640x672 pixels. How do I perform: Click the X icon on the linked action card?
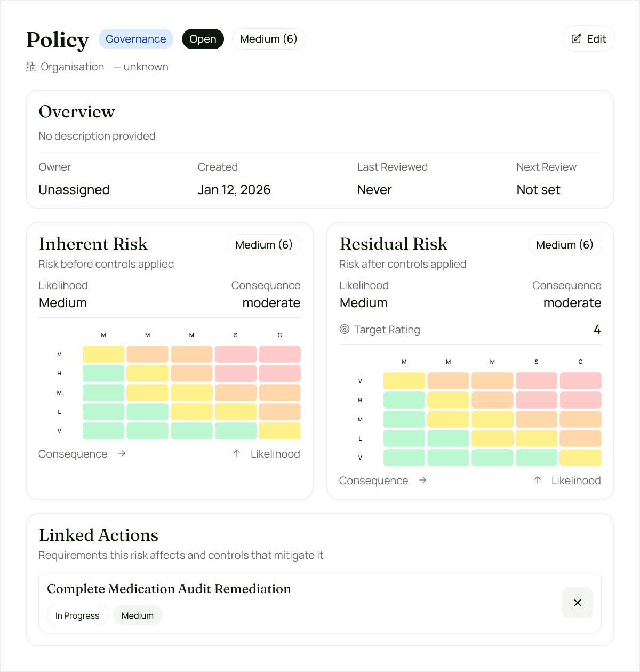pyautogui.click(x=578, y=603)
